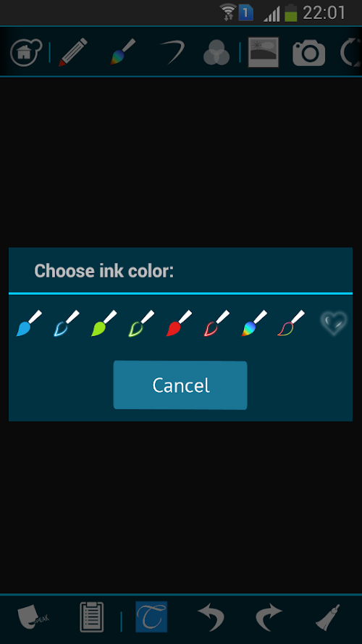The width and height of the screenshot is (362, 644).
Task: Tap the home icon in top toolbar
Action: pos(26,52)
